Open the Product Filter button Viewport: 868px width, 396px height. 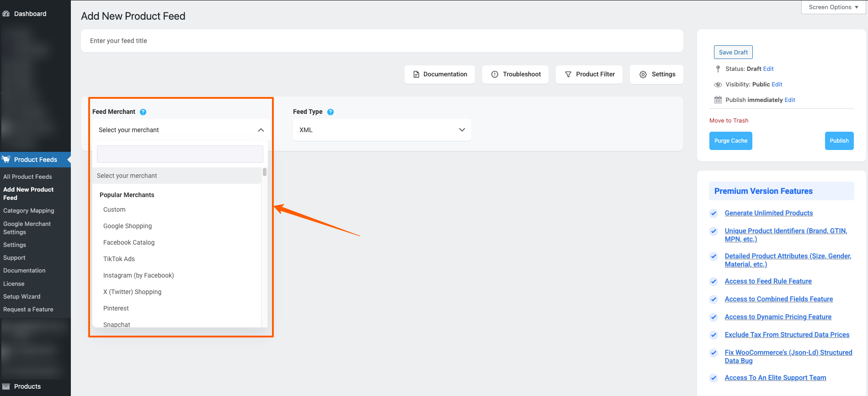589,75
